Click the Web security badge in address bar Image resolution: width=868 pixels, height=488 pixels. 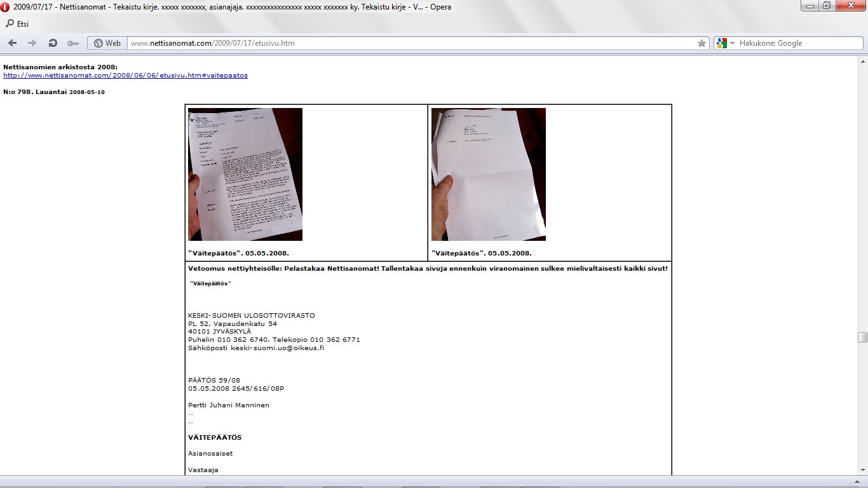point(107,43)
